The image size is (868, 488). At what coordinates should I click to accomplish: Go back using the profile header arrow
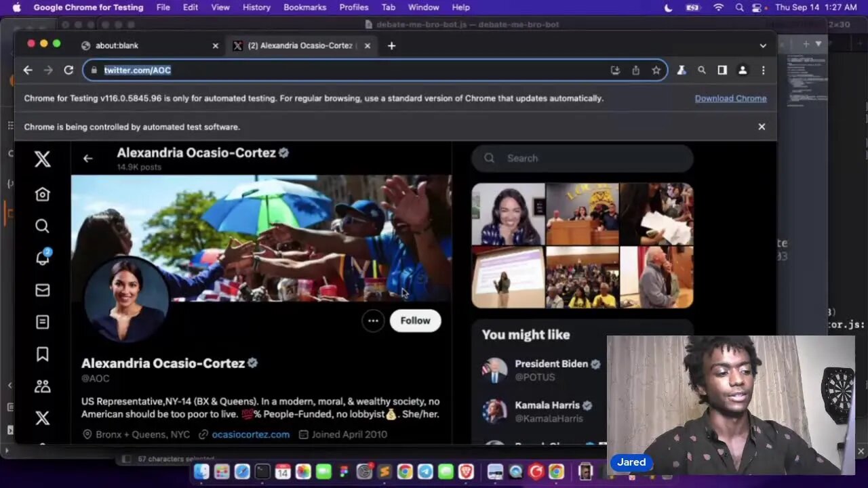click(87, 159)
